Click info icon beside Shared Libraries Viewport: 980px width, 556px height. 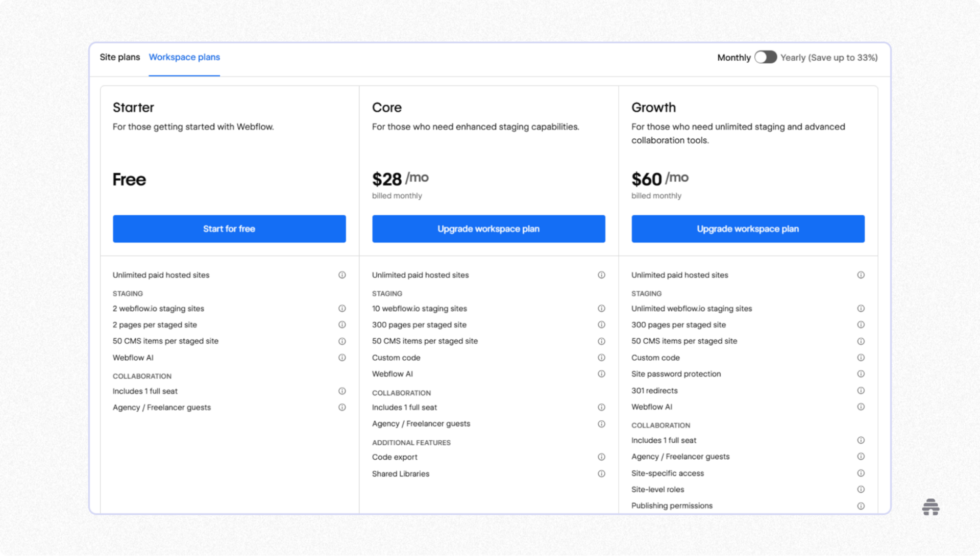[x=601, y=473]
